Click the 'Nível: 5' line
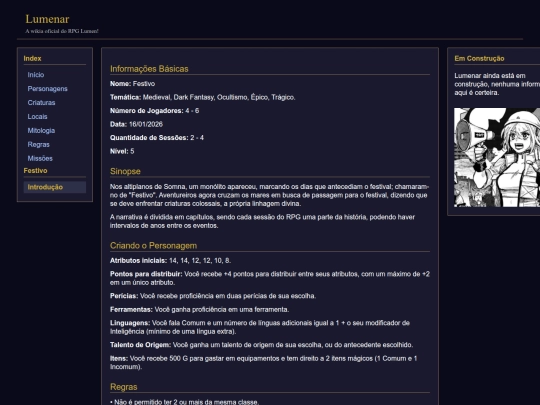Screen dimensions: 540x405 pos(122,151)
